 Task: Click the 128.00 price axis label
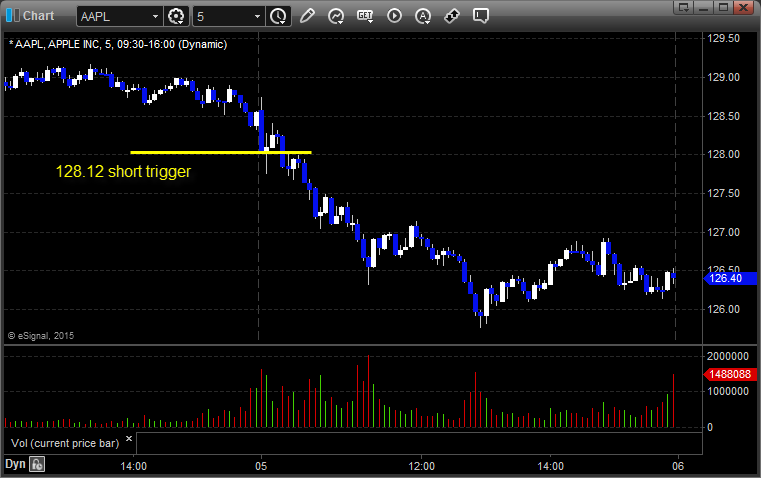(724, 154)
